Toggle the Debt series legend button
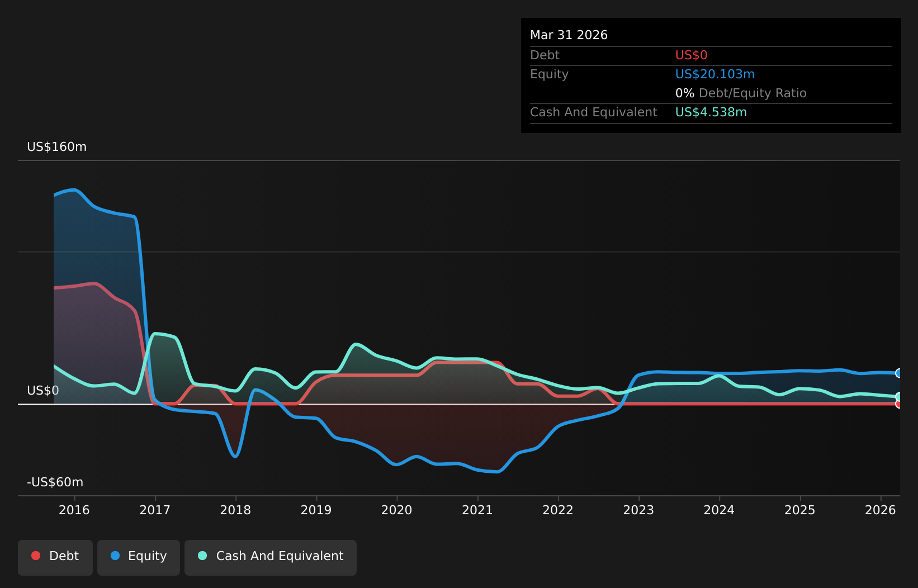 point(55,557)
